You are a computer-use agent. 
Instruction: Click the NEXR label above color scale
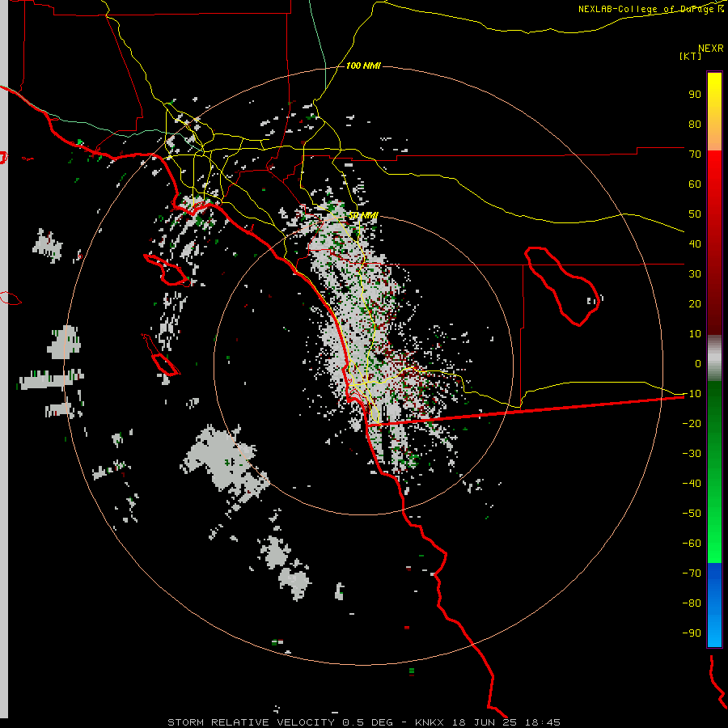pos(711,49)
